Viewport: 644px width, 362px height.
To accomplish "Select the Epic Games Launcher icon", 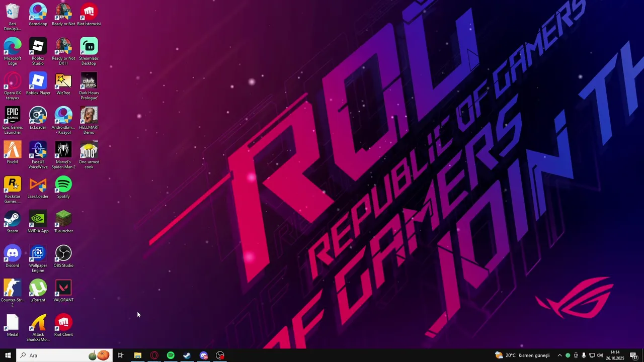I will (x=13, y=121).
